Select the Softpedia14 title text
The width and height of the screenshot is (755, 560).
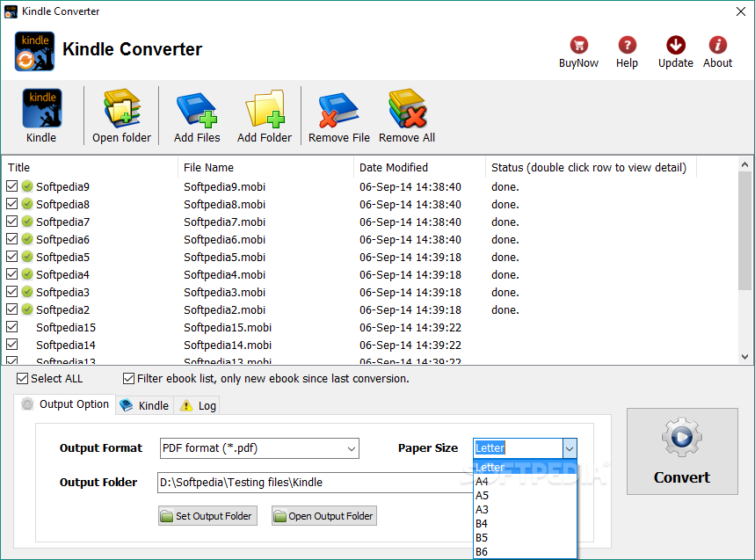[66, 345]
